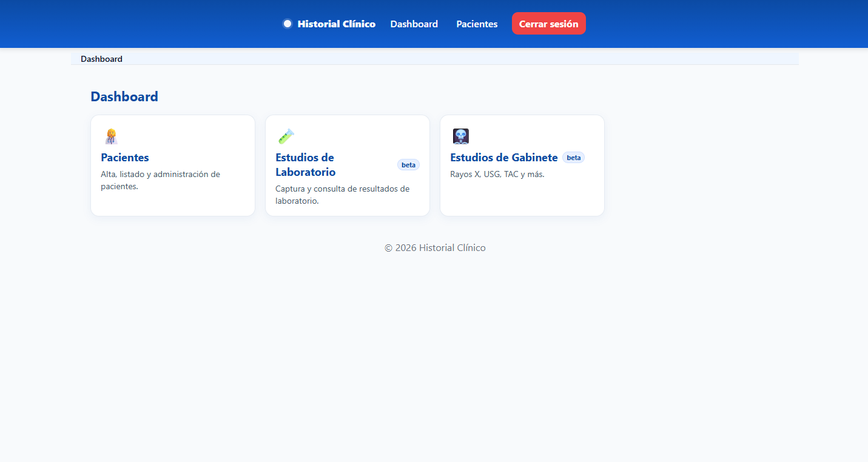Click the beta badge on Estudios de Gabinete

pyautogui.click(x=573, y=157)
